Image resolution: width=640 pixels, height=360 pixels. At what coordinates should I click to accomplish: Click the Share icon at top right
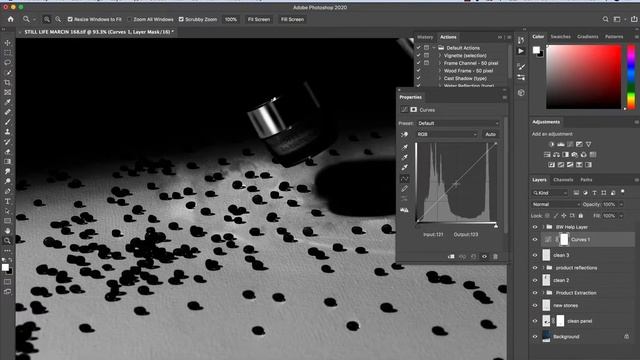[x=634, y=19]
